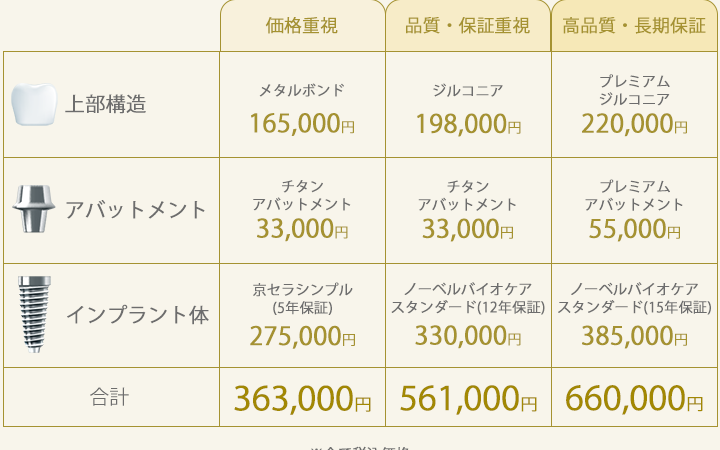Select the 高品質・長期保証 column header
This screenshot has width=720, height=450.
(x=634, y=26)
